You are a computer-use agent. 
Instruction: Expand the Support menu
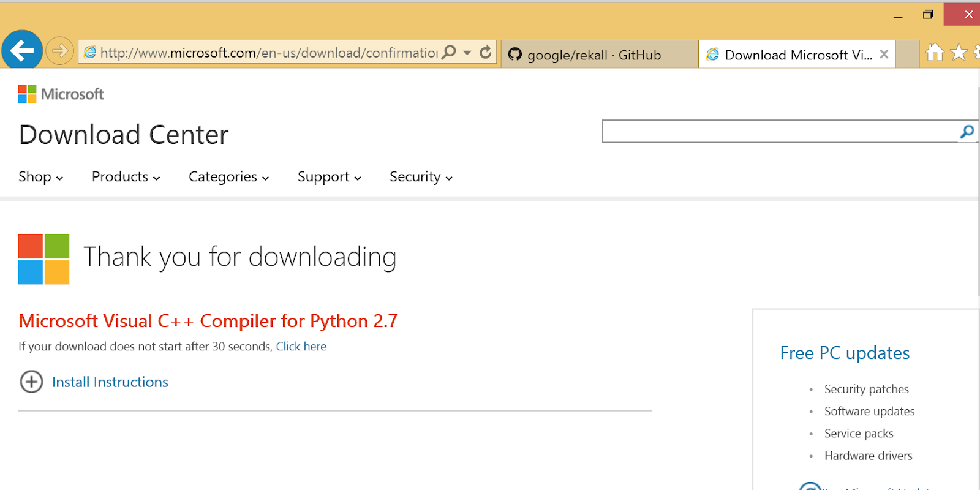[x=330, y=177]
